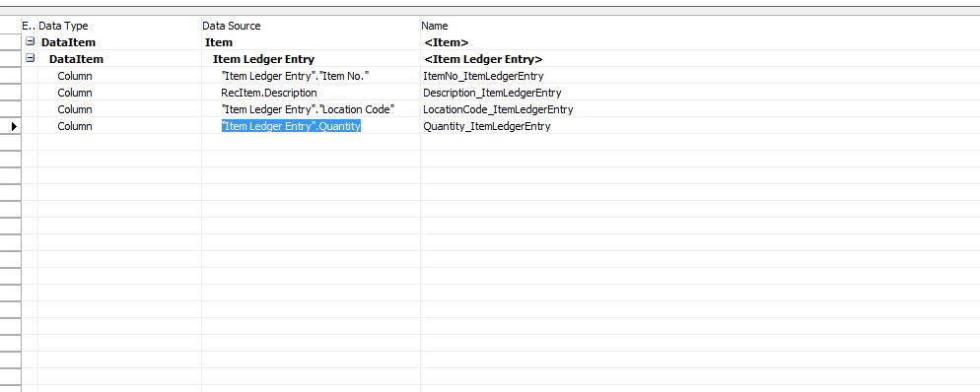The width and height of the screenshot is (980, 392).
Task: Collapse the Item DataItem tree node
Action: (x=30, y=41)
